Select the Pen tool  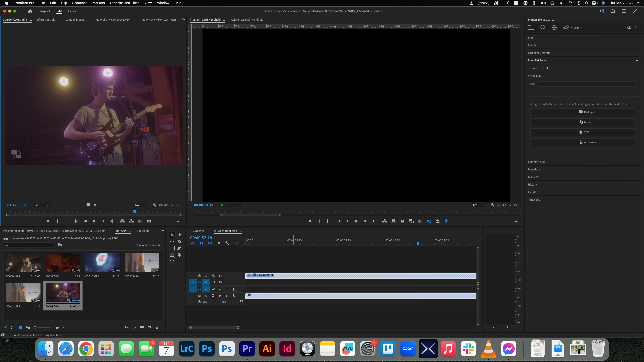click(x=179, y=248)
